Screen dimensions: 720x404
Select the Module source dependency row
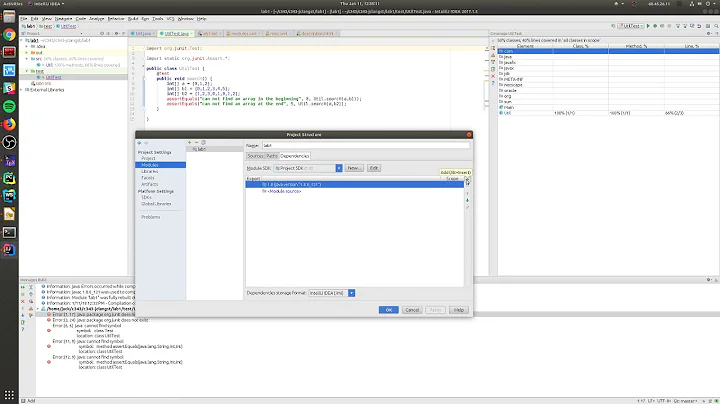354,191
